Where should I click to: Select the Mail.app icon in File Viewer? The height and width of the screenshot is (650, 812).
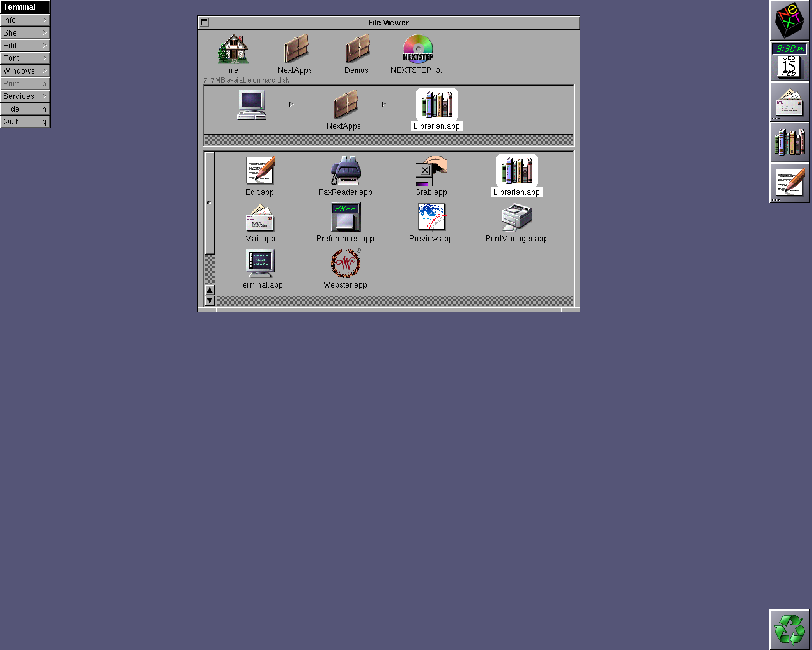click(260, 218)
